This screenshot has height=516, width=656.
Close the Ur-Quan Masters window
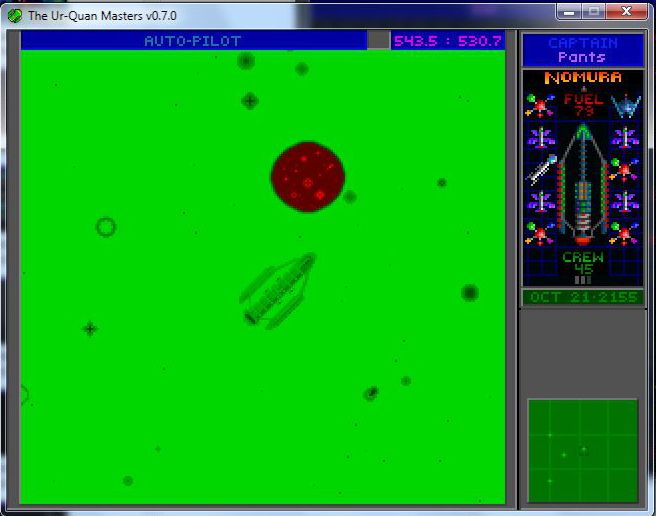pyautogui.click(x=626, y=12)
